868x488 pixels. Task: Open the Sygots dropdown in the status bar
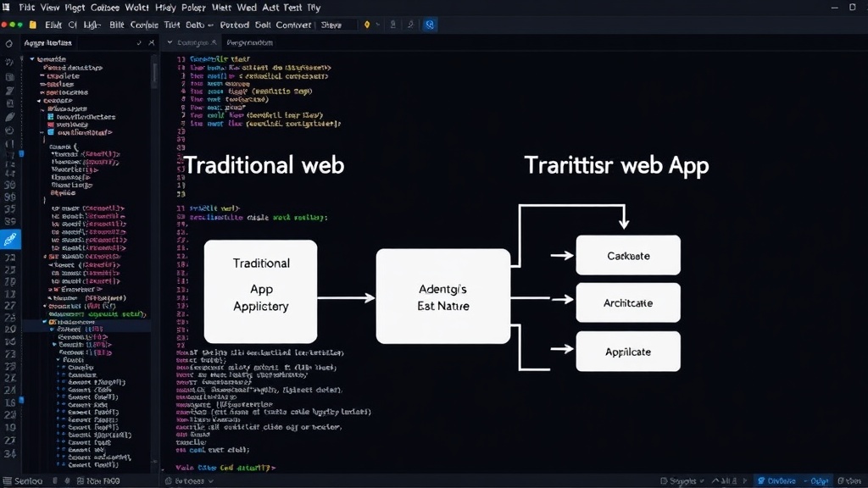click(x=682, y=481)
